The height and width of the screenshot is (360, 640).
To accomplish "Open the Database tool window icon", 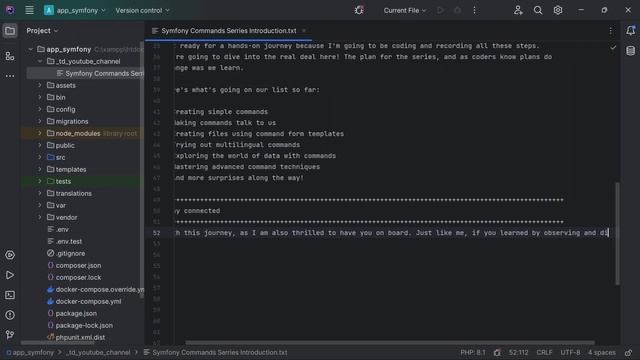I will [x=630, y=51].
